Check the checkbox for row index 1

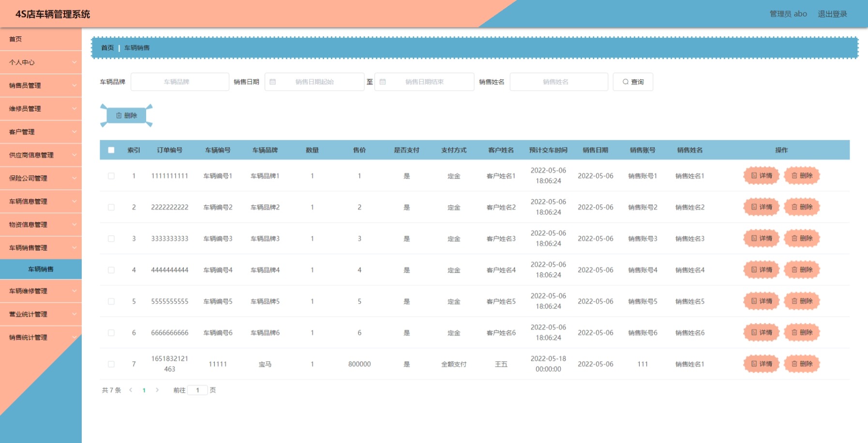coord(111,176)
